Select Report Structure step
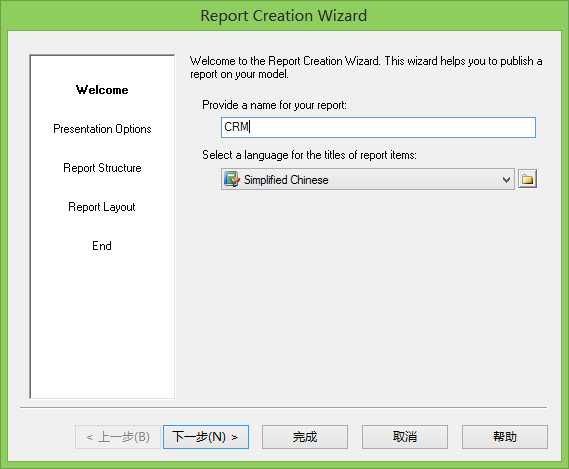Image resolution: width=569 pixels, height=469 pixels. [102, 168]
